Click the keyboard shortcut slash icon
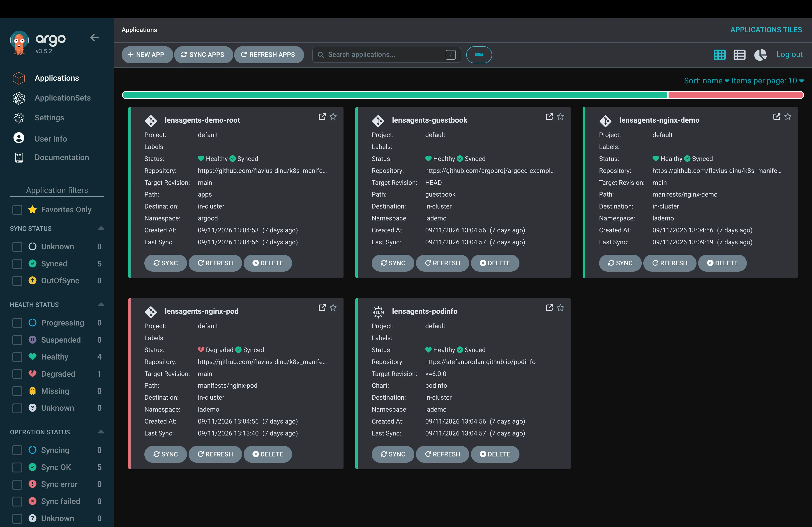This screenshot has width=812, height=527. tap(450, 55)
